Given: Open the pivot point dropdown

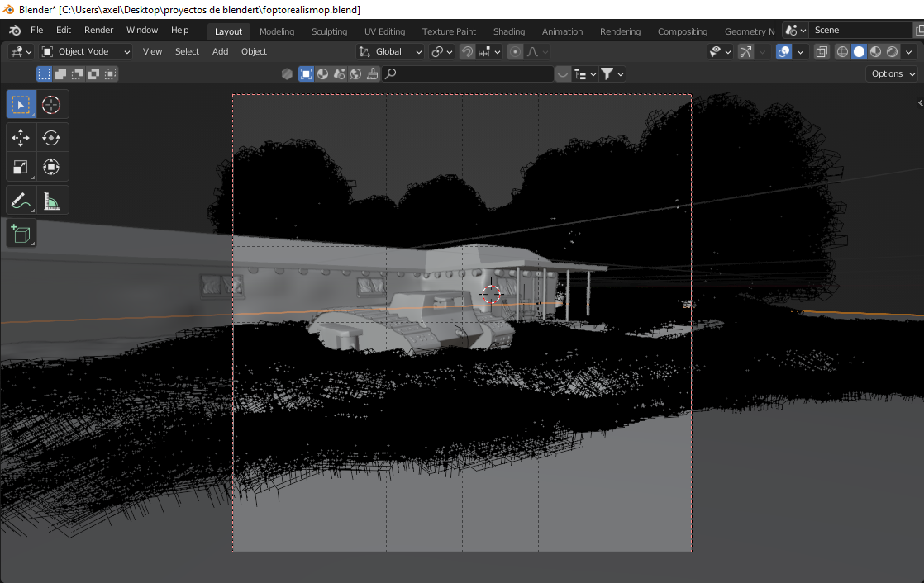Looking at the screenshot, I should [441, 52].
